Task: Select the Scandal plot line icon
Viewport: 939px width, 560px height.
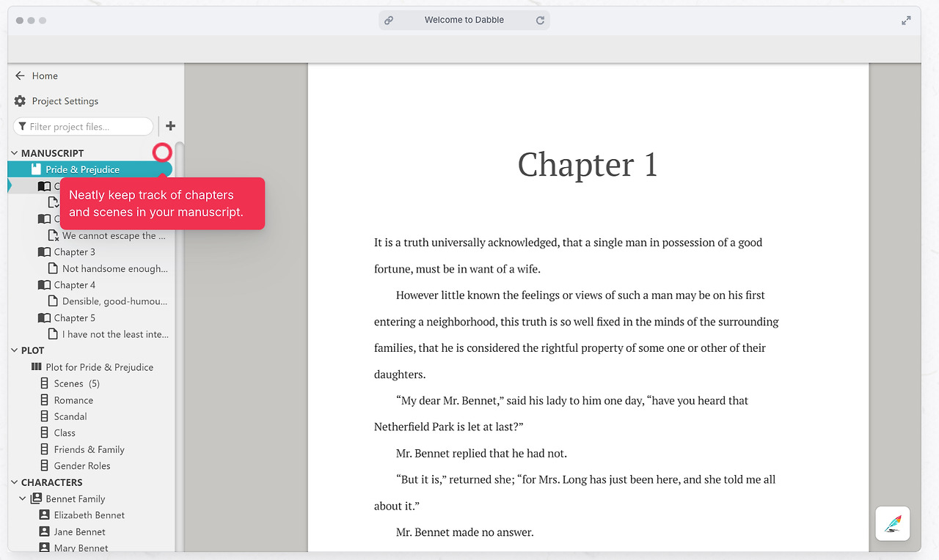Action: tap(44, 416)
